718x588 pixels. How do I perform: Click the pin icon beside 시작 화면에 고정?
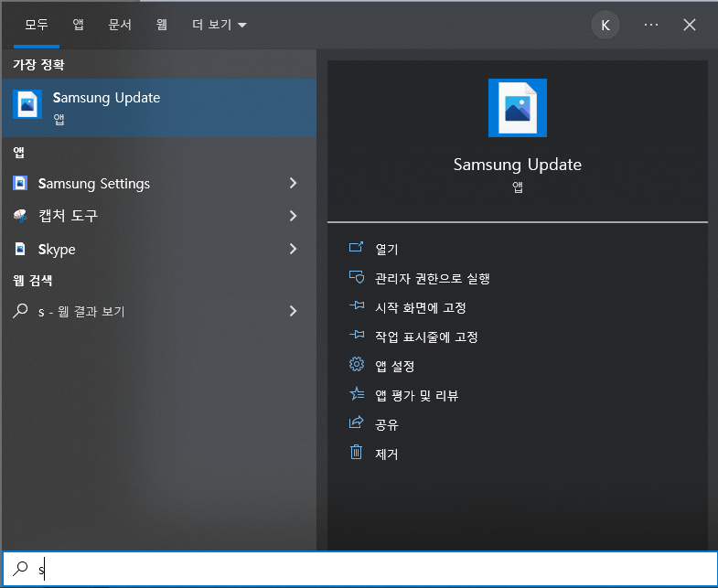(x=356, y=306)
